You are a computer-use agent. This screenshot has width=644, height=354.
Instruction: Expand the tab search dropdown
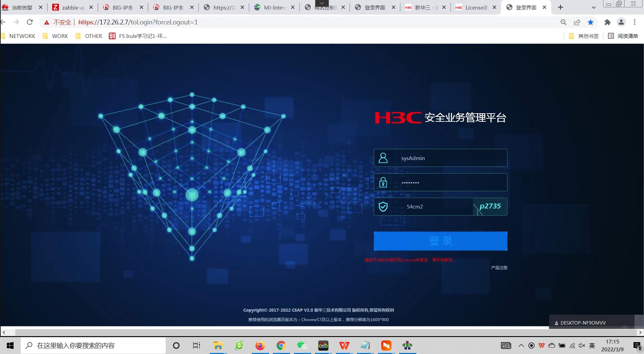pyautogui.click(x=593, y=7)
